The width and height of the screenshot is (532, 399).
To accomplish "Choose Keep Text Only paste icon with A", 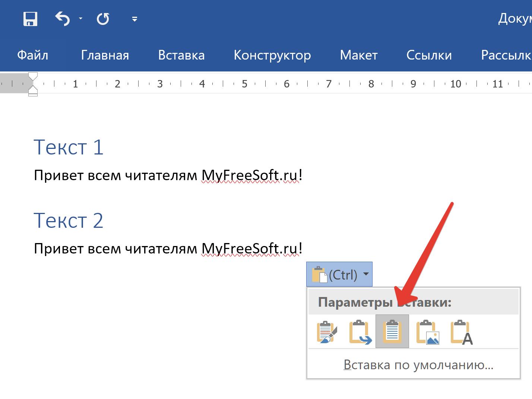I will point(461,332).
